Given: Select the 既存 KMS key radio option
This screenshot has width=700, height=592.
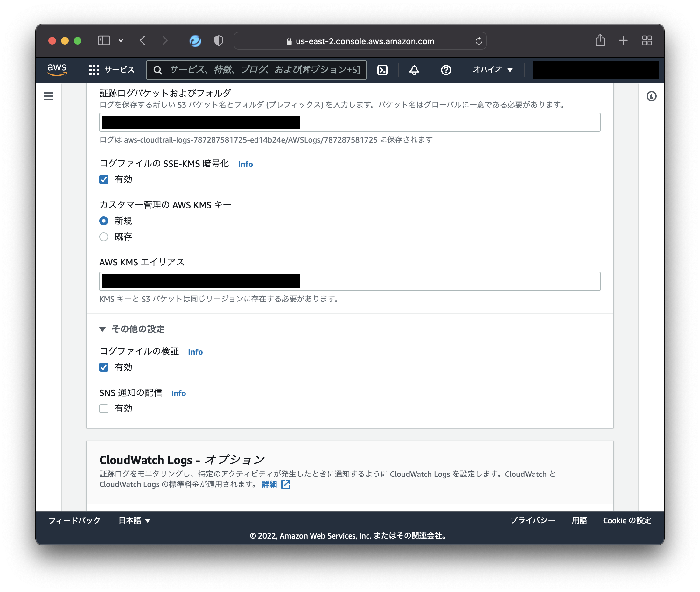Looking at the screenshot, I should tap(104, 236).
